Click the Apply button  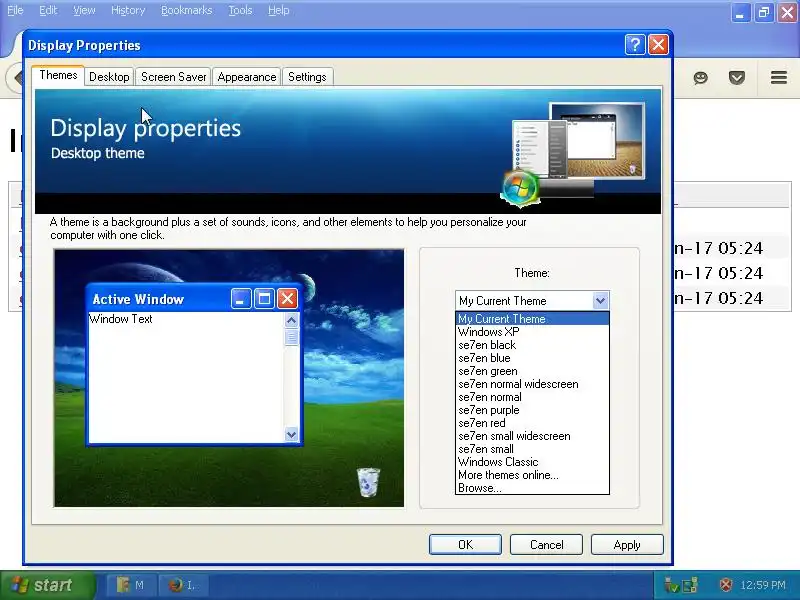tap(627, 544)
